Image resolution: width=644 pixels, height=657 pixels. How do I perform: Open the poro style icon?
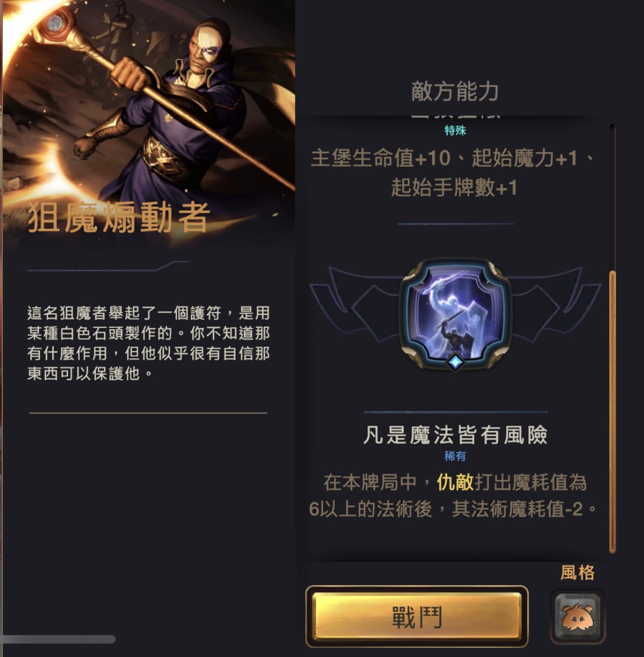pos(577,616)
